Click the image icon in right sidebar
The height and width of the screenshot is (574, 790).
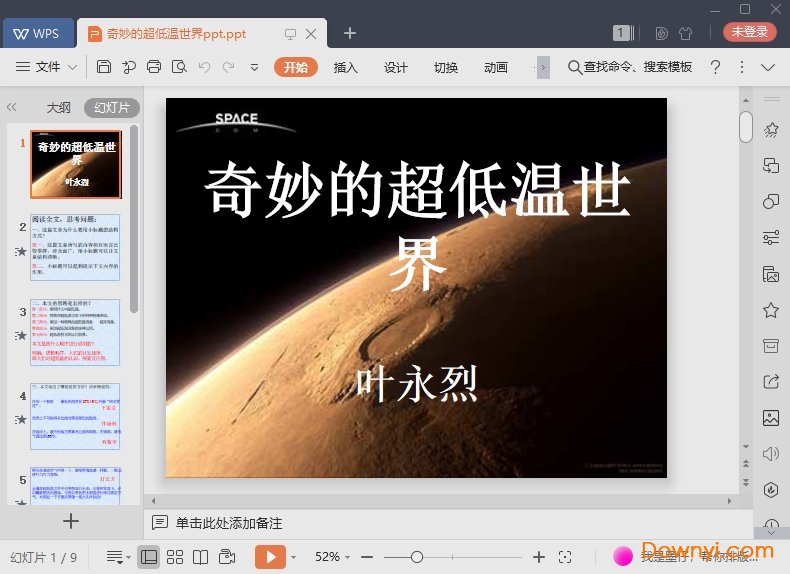(771, 418)
